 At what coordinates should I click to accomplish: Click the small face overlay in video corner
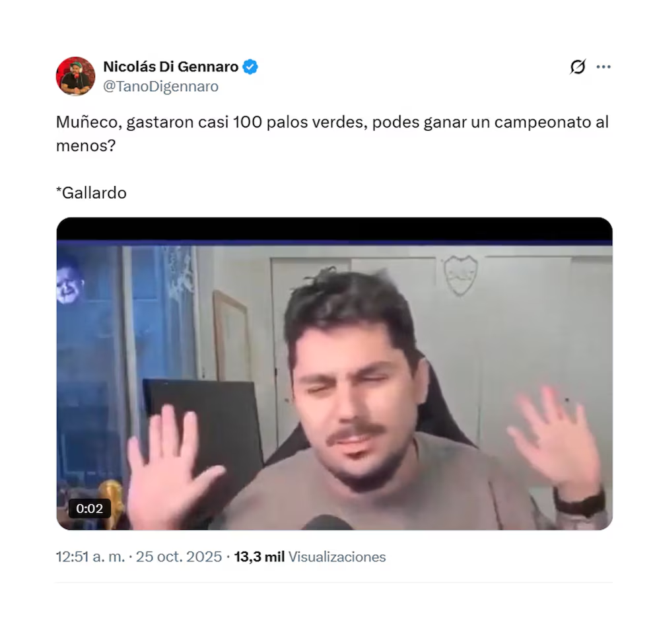(x=69, y=281)
